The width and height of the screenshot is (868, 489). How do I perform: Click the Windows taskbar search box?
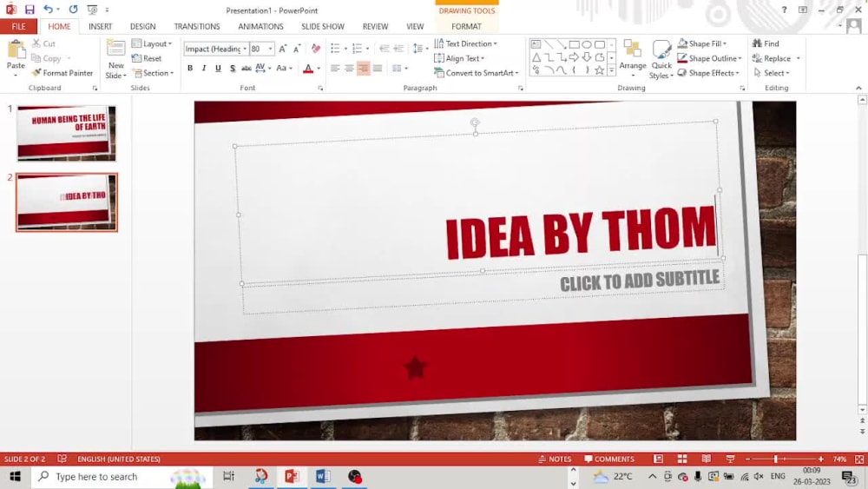tap(122, 476)
